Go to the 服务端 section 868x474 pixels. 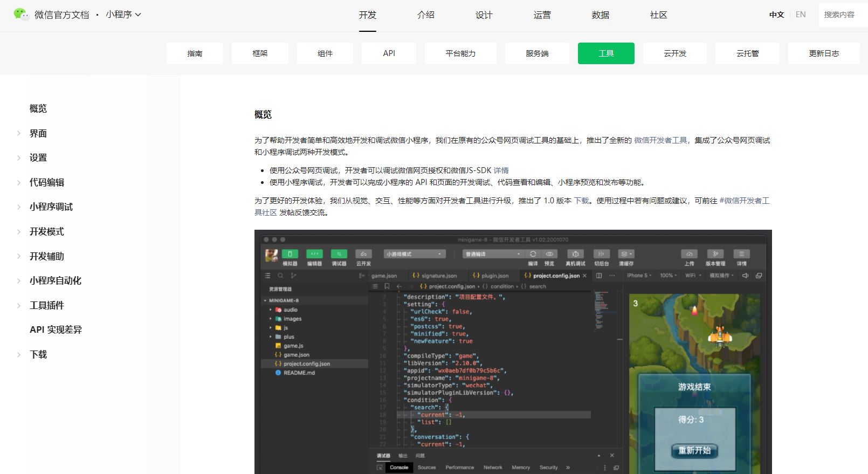(537, 53)
